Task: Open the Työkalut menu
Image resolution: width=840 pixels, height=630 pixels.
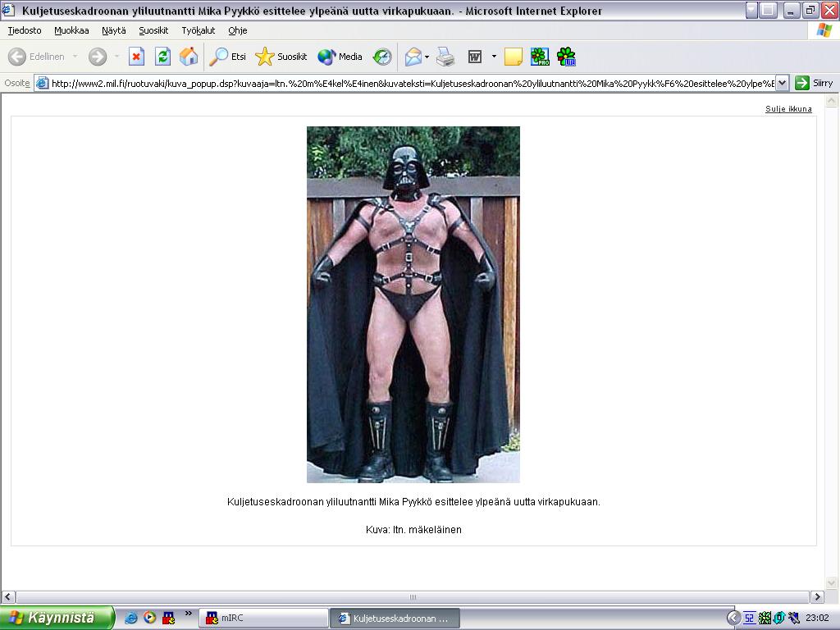Action: point(198,30)
